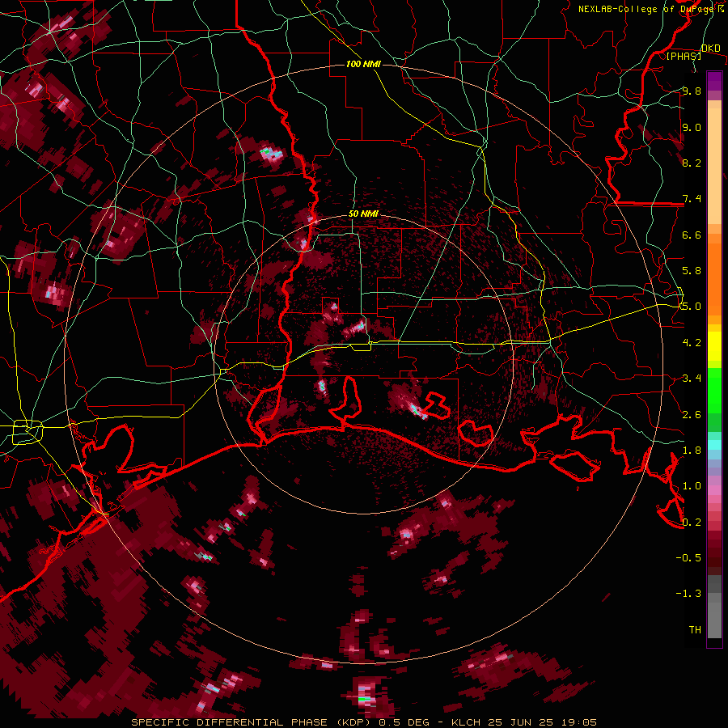This screenshot has height=728, width=728.
Task: Click the 1.0 scale value
Action: 692,486
